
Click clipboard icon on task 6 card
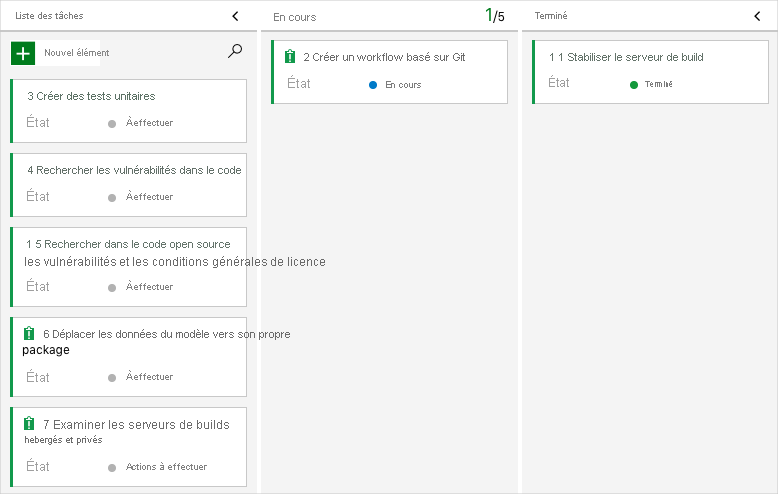point(29,333)
